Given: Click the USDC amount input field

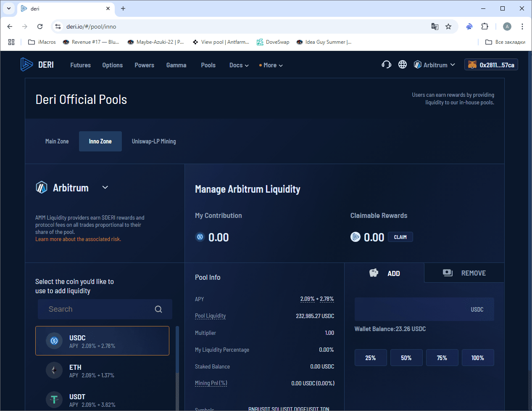Looking at the screenshot, I should click(x=424, y=309).
